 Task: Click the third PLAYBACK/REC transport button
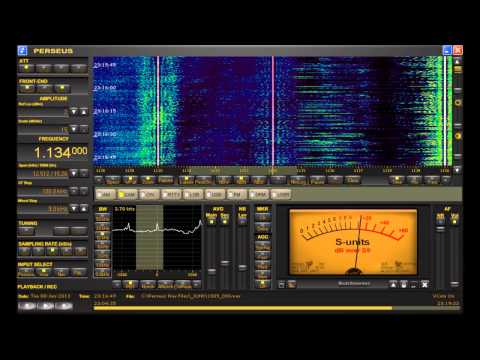pyautogui.click(x=64, y=306)
